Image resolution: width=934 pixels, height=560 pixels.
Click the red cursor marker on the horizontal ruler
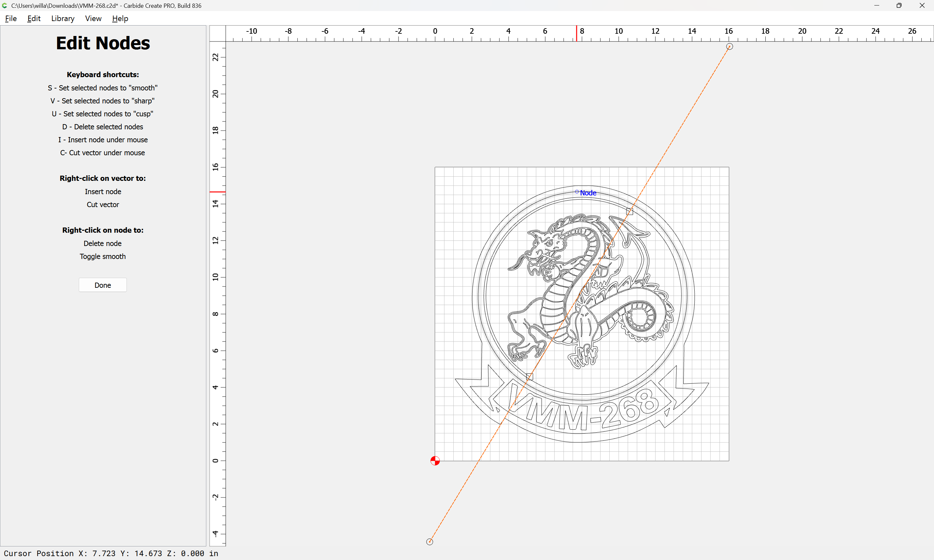tap(577, 33)
